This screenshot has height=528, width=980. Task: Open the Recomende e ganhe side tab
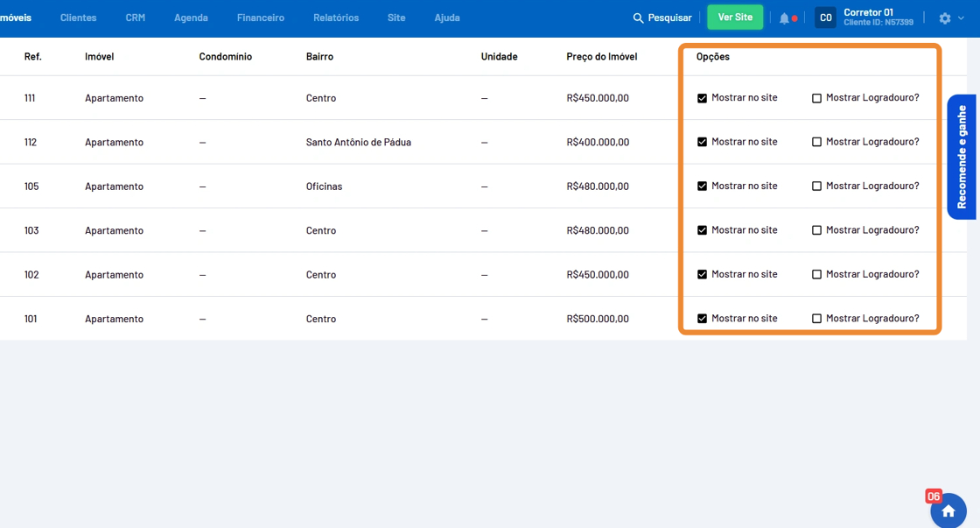tap(962, 157)
